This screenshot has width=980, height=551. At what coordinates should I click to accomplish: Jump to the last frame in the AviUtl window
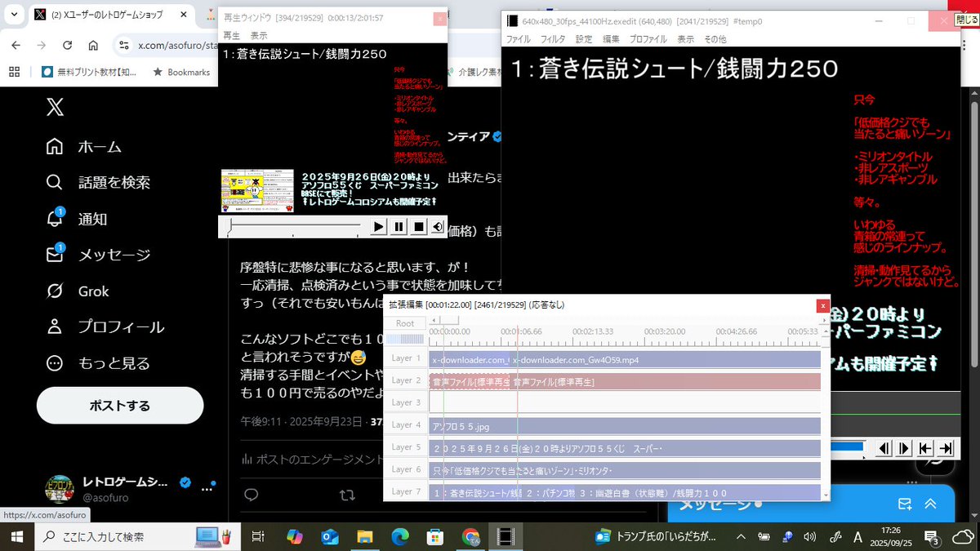coord(946,447)
